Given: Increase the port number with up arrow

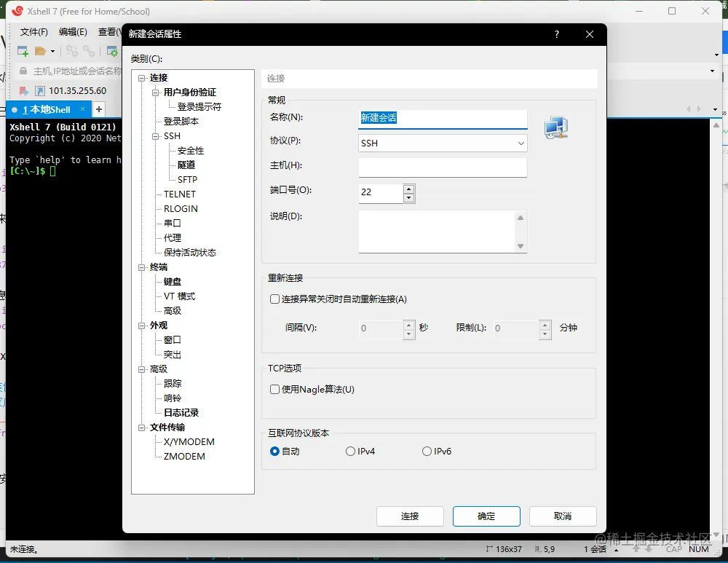Looking at the screenshot, I should (408, 189).
